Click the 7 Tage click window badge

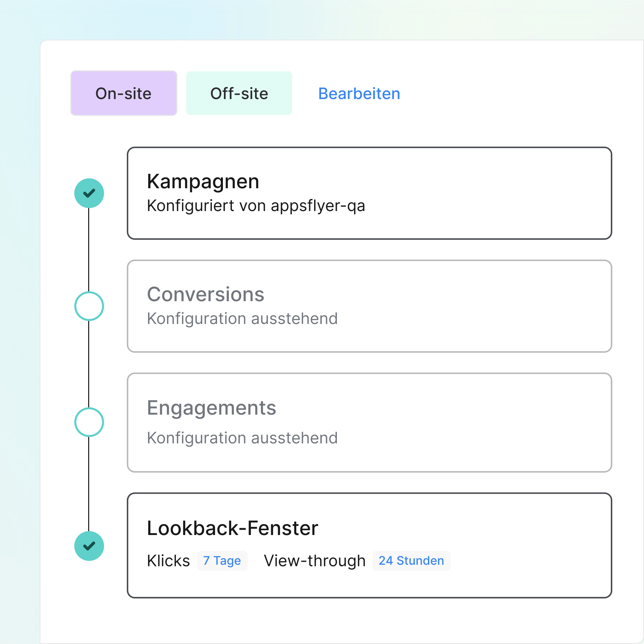(x=222, y=561)
